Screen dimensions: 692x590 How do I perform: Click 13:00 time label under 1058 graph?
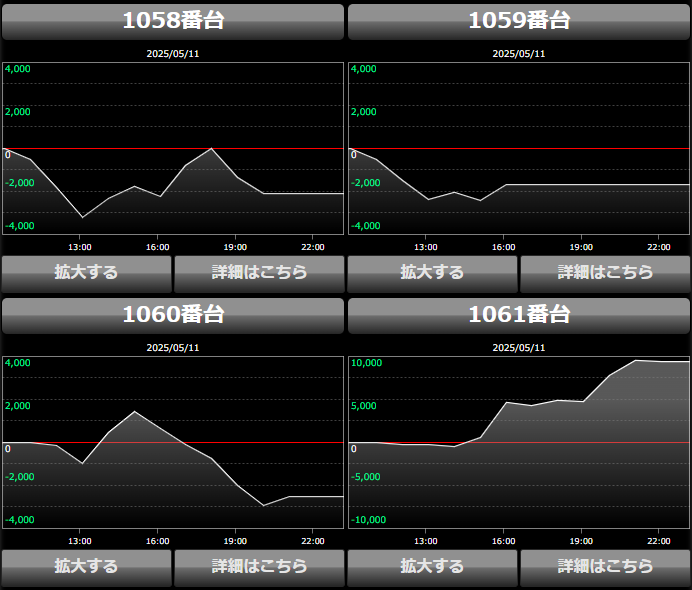(80, 247)
